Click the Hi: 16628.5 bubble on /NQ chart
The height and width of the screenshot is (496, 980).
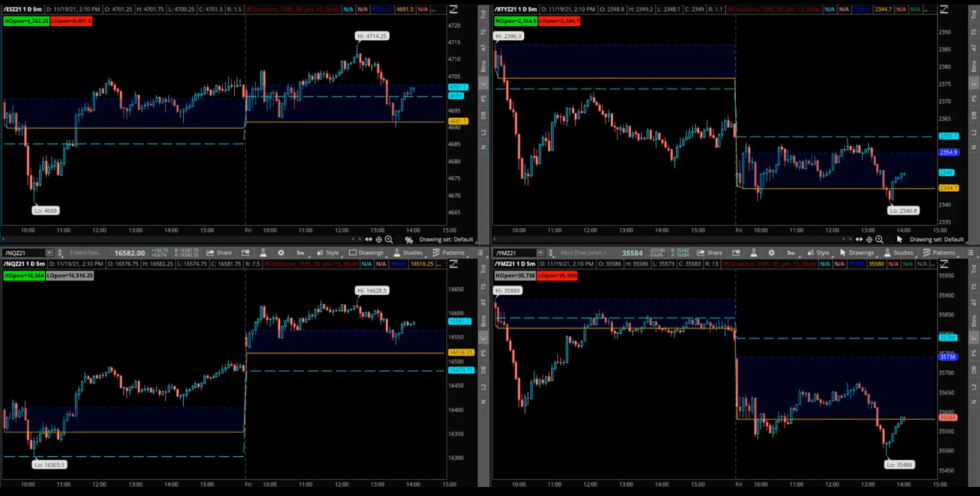pyautogui.click(x=372, y=291)
